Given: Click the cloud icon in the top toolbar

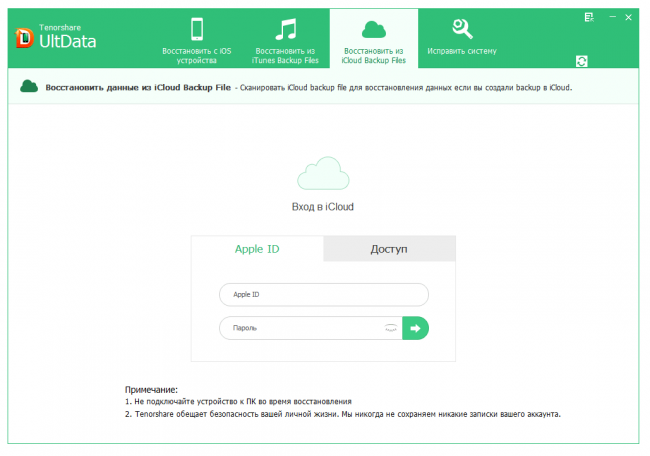Looking at the screenshot, I should pyautogui.click(x=374, y=27).
